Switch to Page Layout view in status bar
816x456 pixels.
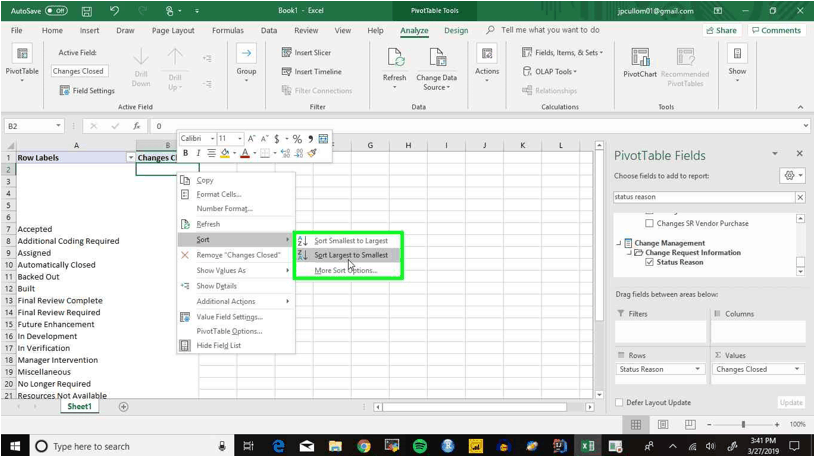click(663, 425)
